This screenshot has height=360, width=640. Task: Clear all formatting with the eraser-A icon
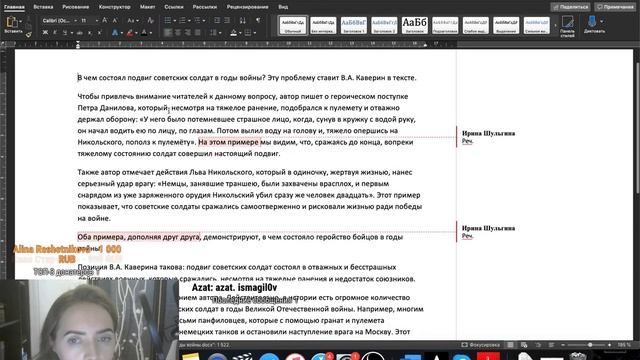pos(151,20)
